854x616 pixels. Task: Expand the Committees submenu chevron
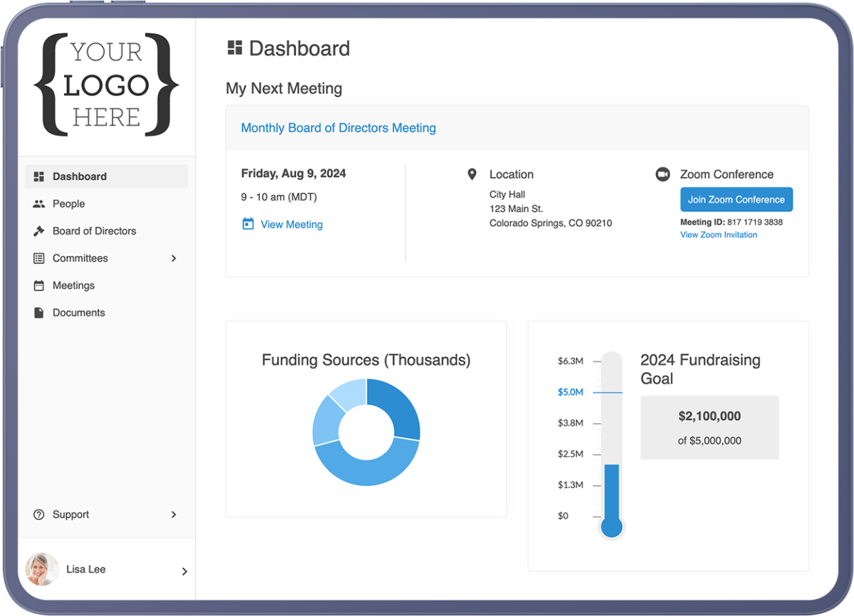(x=174, y=258)
